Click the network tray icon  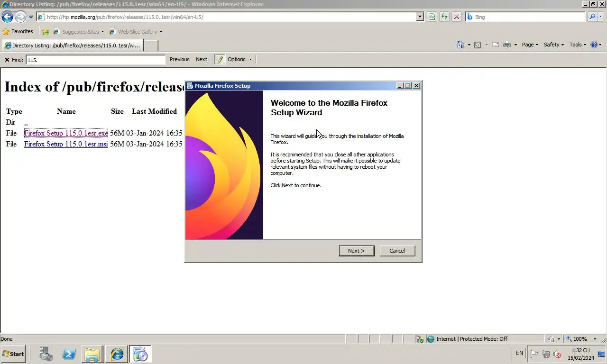546,354
